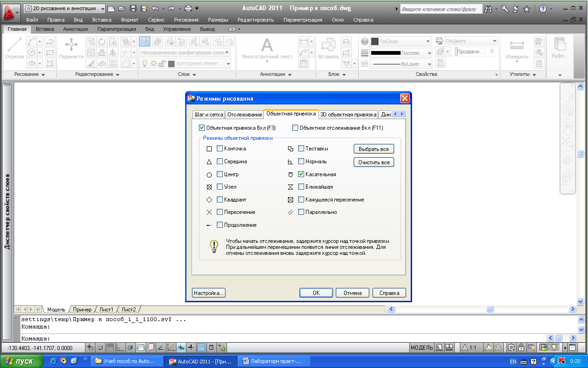Check the Пересечение snap mode
Viewport: 588px width, 368px height.
220,212
